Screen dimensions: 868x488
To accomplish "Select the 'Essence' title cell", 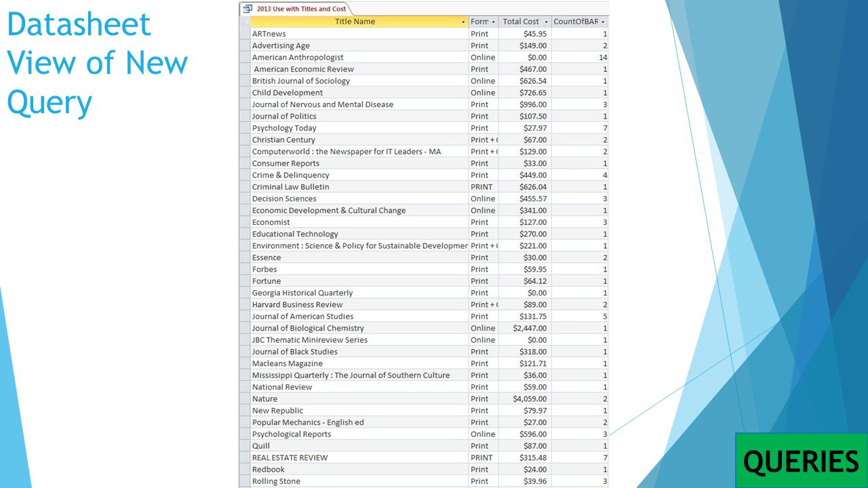I will (x=359, y=258).
